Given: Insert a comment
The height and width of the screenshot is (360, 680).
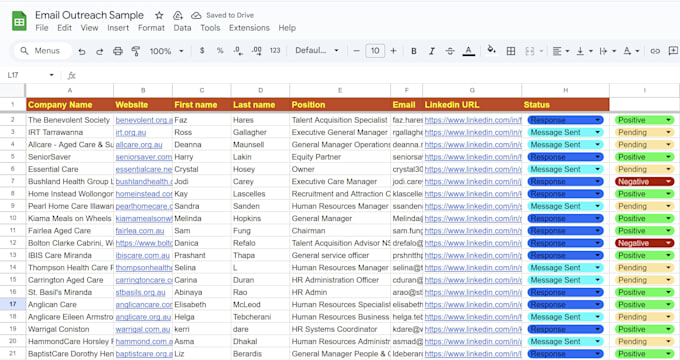Looking at the screenshot, I should [673, 51].
